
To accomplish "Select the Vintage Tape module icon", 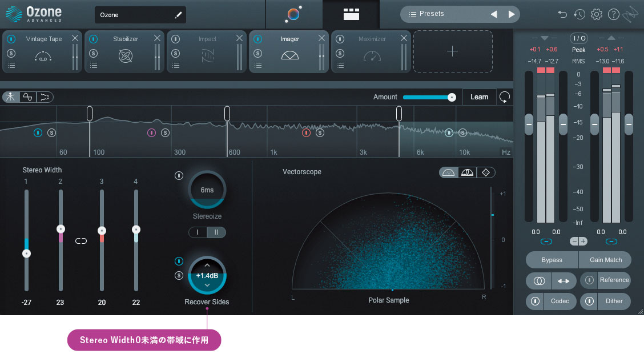I will coord(43,56).
